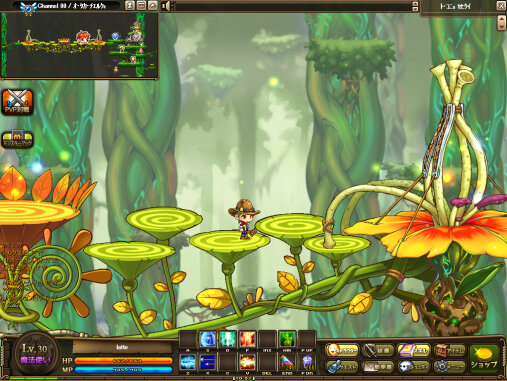The image size is (507, 381).
Task: Click the character silhouette minimap button
Action: pos(130,5)
